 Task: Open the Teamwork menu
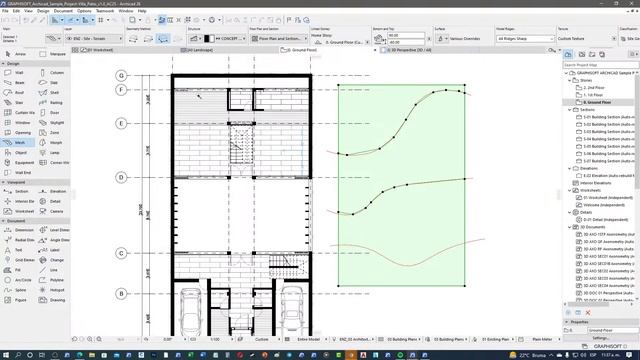[105, 11]
